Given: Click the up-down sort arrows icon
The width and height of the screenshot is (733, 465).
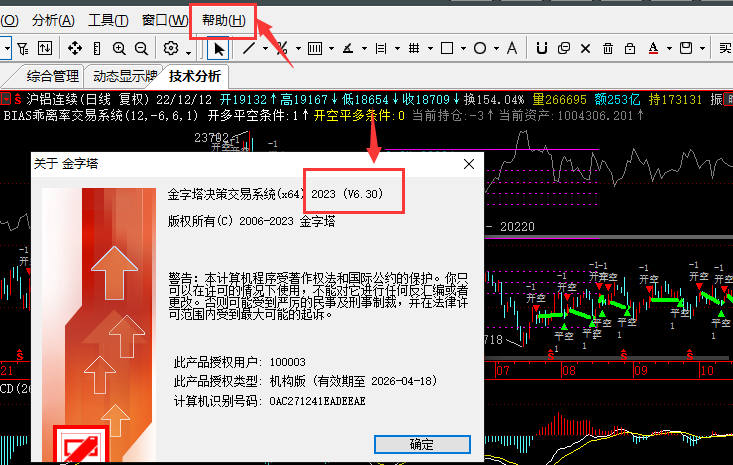Looking at the screenshot, I should pyautogui.click(x=45, y=48).
